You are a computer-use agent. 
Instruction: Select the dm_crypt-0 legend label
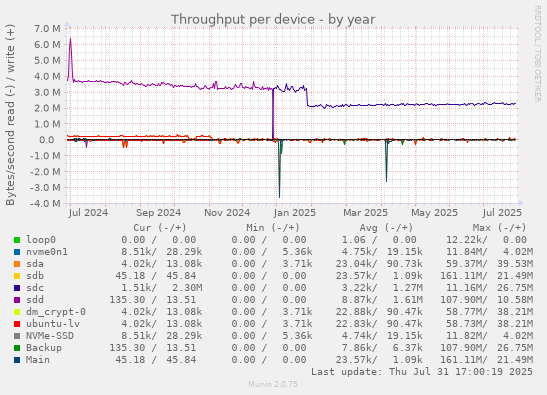click(x=56, y=312)
